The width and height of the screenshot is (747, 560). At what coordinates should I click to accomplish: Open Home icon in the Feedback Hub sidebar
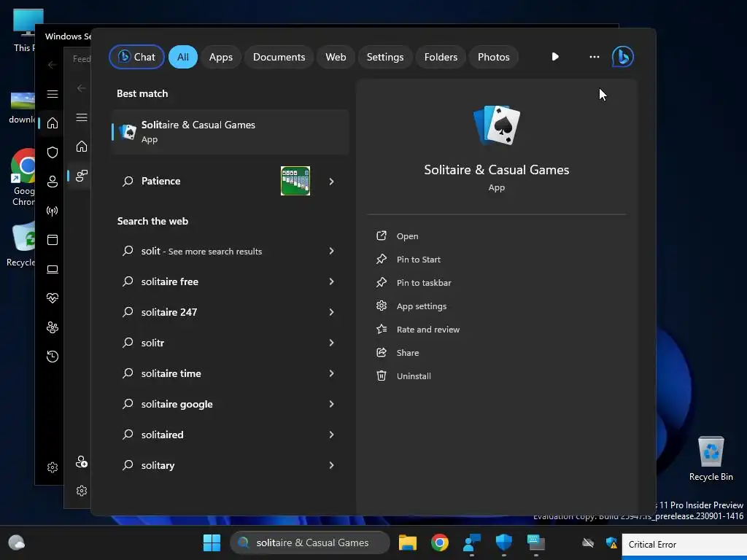[82, 146]
